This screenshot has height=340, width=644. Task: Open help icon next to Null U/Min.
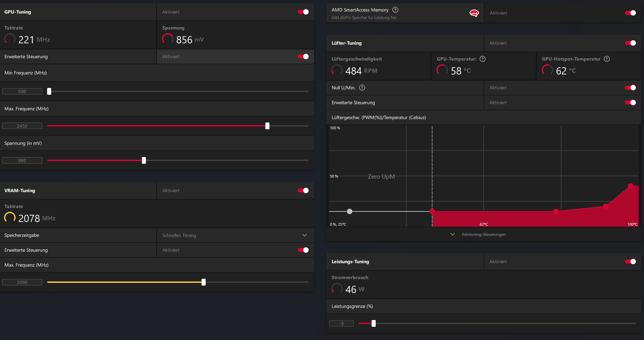tap(362, 88)
